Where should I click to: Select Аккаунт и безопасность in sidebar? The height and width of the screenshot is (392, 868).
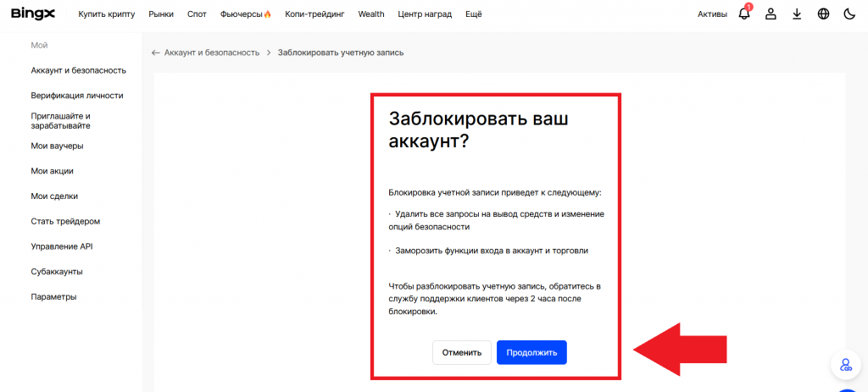click(x=79, y=70)
